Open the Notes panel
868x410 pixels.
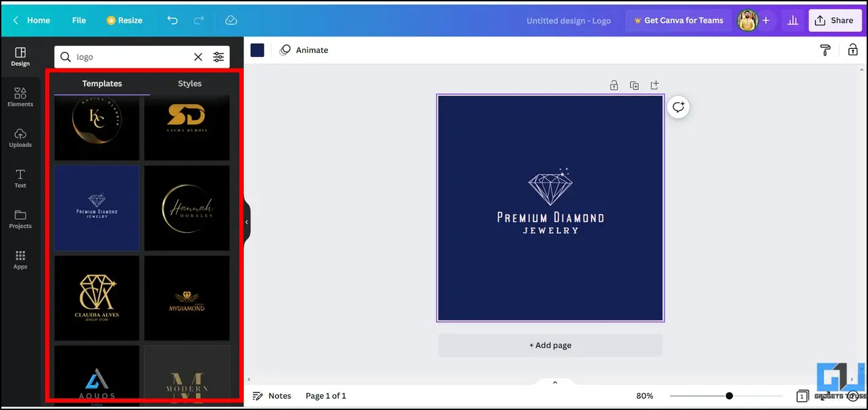[272, 396]
